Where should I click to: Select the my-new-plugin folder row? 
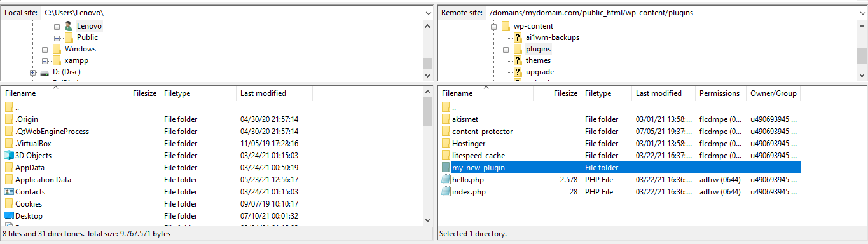pos(619,168)
